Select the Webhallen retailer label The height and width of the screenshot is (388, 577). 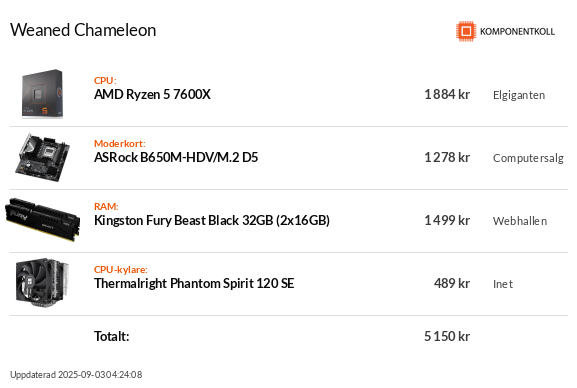[x=520, y=221]
